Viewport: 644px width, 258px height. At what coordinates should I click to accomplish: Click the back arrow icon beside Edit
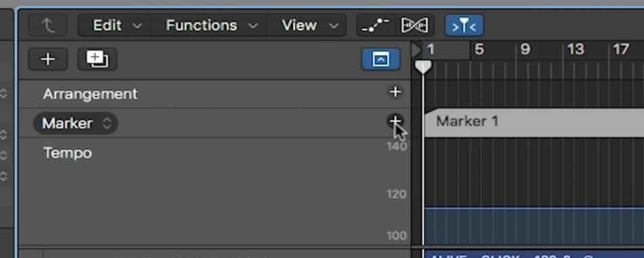(x=48, y=26)
